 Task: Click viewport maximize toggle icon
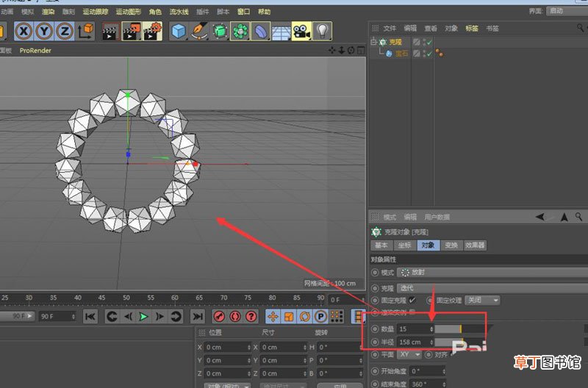pos(361,50)
